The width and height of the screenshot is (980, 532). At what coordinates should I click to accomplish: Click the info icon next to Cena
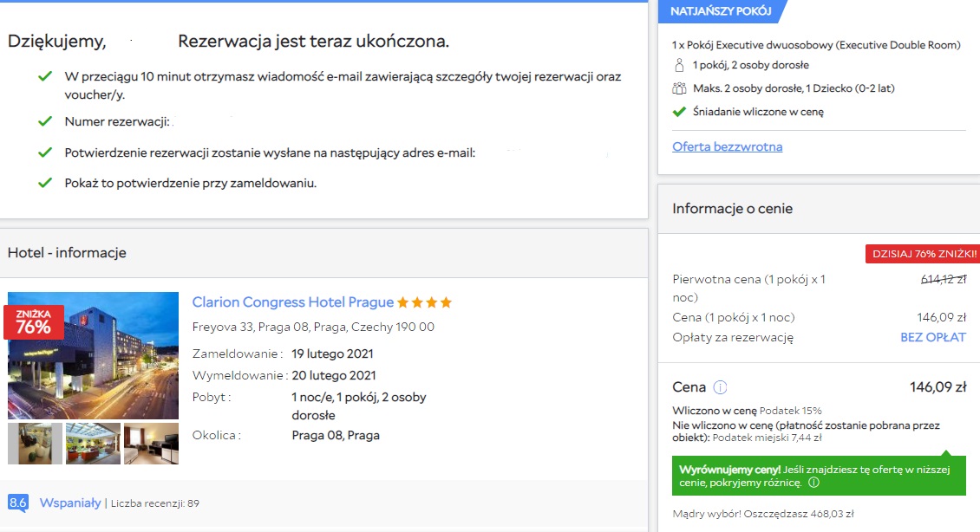click(x=720, y=387)
